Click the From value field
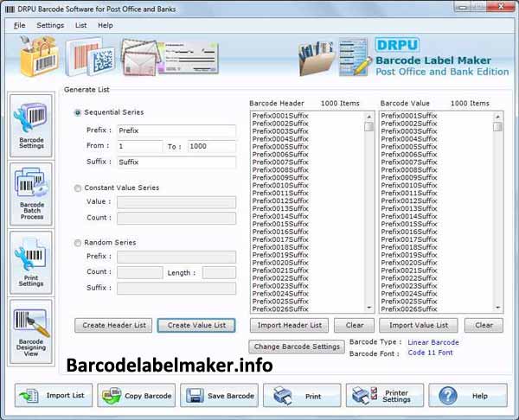The height and width of the screenshot is (420, 519). point(140,146)
